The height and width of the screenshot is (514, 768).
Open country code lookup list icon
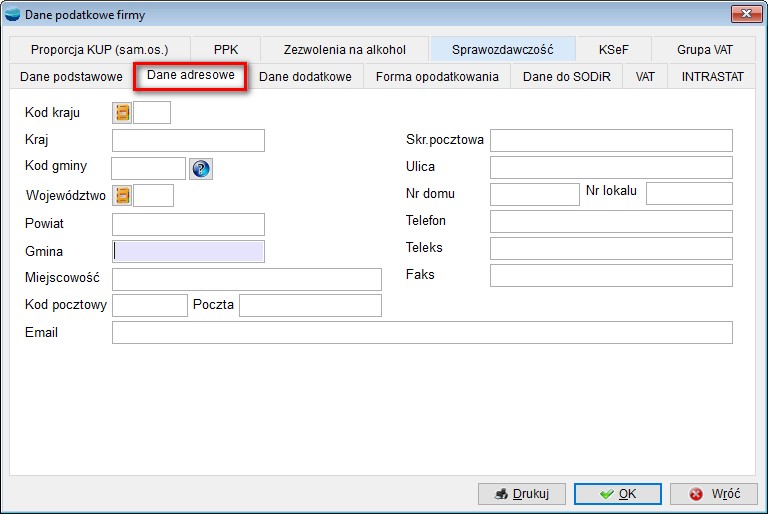pyautogui.click(x=122, y=112)
